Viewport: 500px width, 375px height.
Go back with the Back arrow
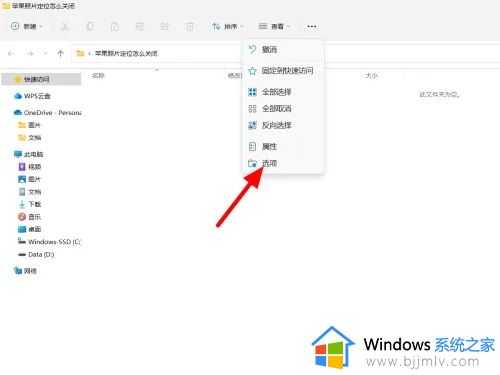pos(11,53)
